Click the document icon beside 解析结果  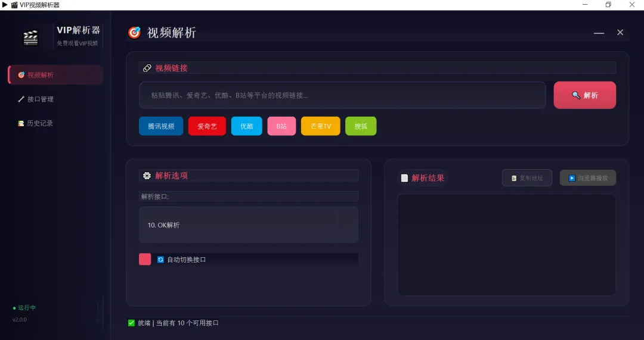[404, 178]
